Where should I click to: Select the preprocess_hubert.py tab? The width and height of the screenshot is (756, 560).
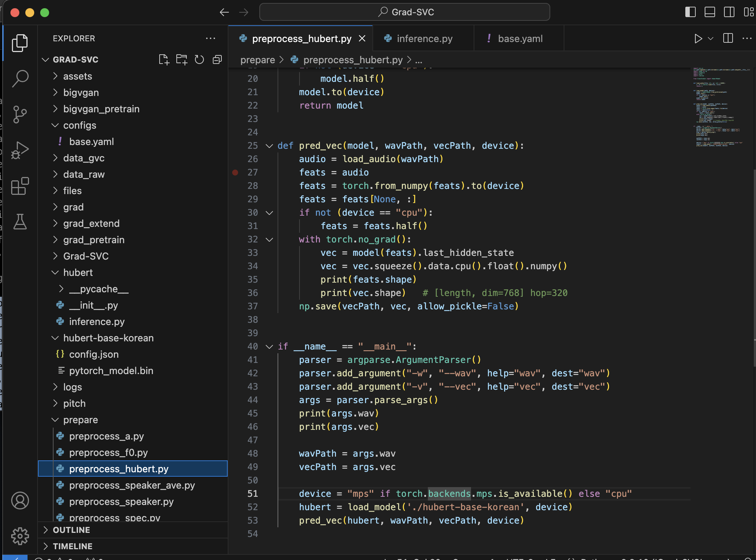301,39
